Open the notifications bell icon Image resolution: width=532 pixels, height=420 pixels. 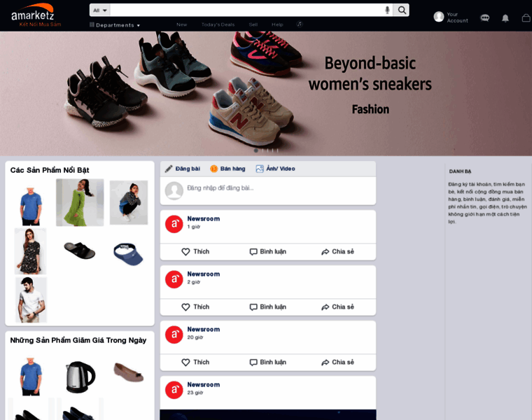[505, 18]
